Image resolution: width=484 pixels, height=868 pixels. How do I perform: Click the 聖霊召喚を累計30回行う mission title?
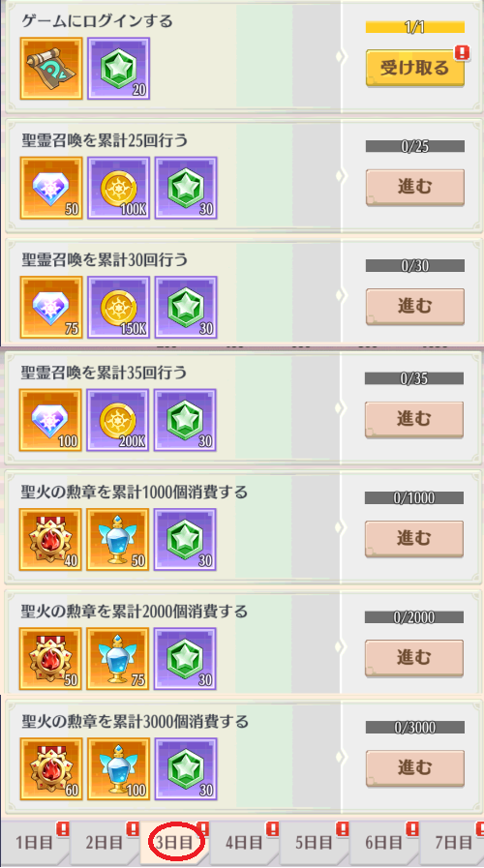pyautogui.click(x=105, y=259)
